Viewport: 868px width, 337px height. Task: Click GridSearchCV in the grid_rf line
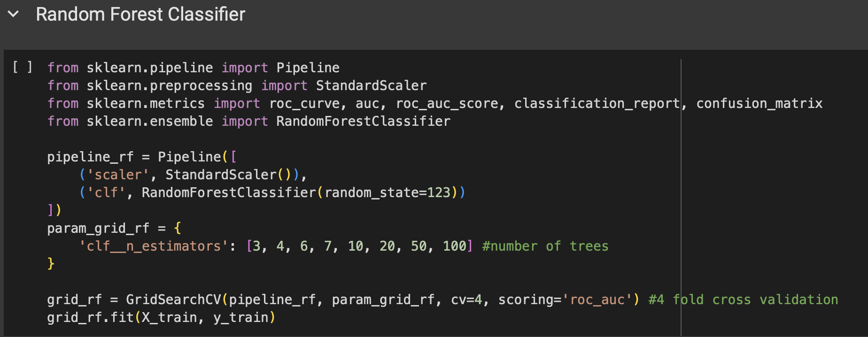click(173, 299)
